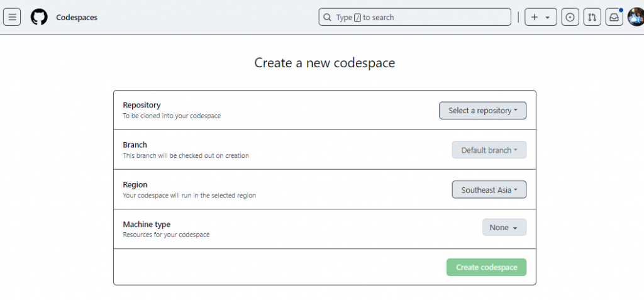
Task: Change the Southeast Asia region dropdown
Action: (x=489, y=190)
